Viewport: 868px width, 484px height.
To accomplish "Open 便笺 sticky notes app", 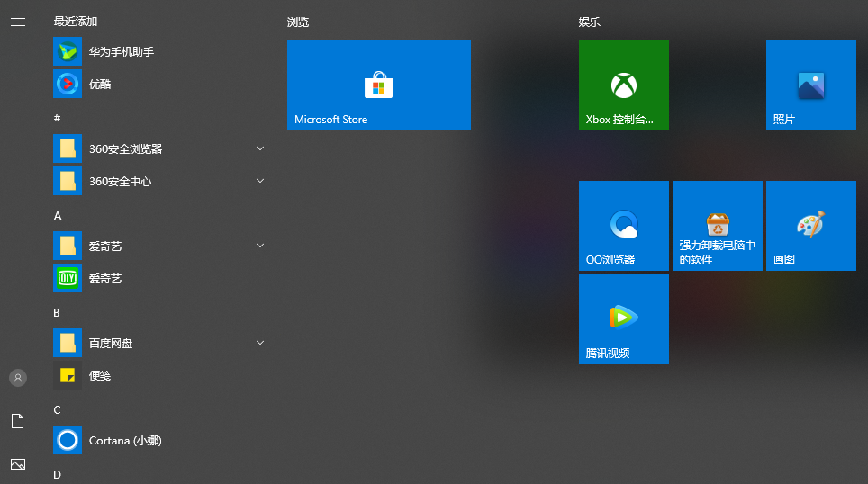I will tap(99, 376).
